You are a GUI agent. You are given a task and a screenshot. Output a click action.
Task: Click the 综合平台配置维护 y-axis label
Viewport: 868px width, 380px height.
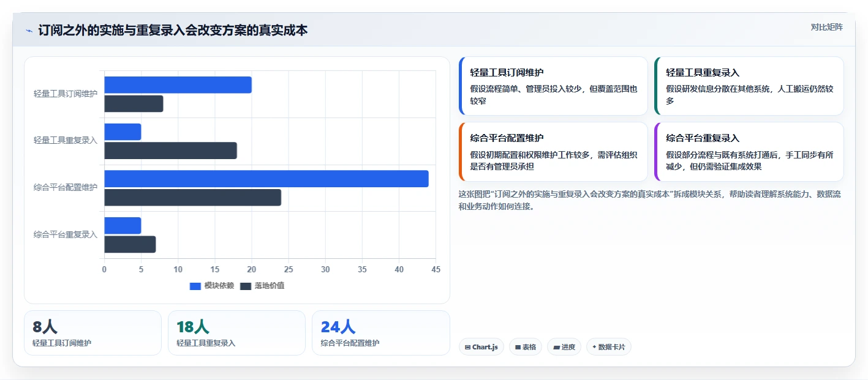pyautogui.click(x=66, y=187)
